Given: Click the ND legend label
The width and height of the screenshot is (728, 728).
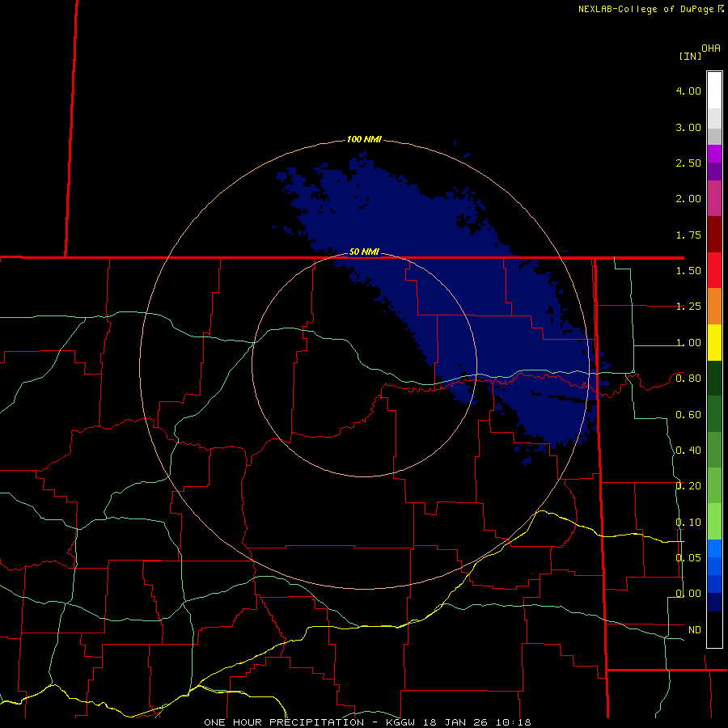Looking at the screenshot, I should pyautogui.click(x=695, y=630).
